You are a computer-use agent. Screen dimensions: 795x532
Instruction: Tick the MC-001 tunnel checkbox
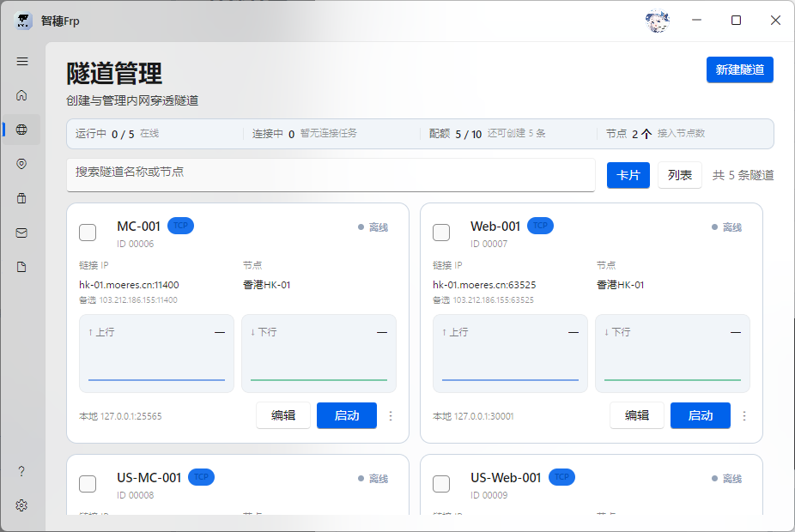tap(88, 233)
